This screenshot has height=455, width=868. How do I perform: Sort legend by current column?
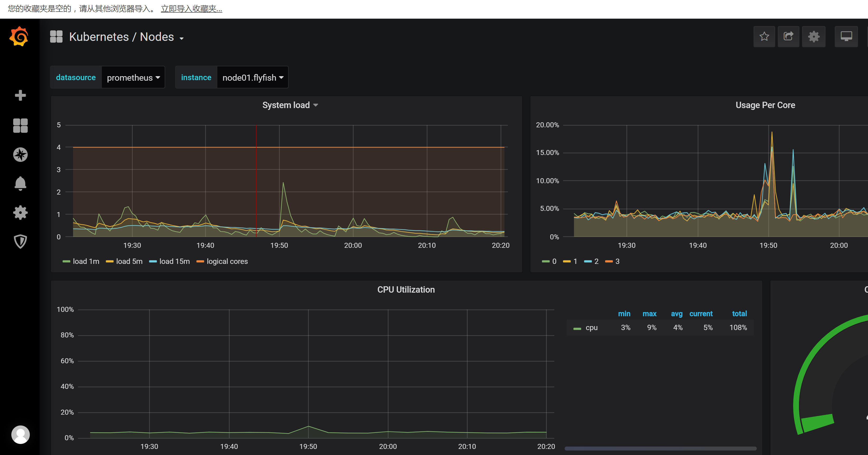pos(701,313)
